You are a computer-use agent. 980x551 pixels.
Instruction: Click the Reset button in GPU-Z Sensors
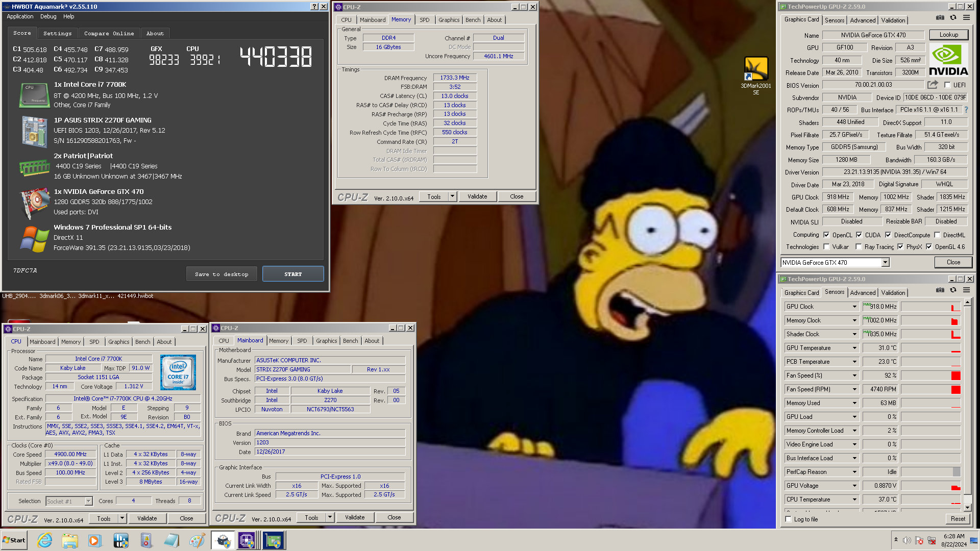(x=958, y=519)
